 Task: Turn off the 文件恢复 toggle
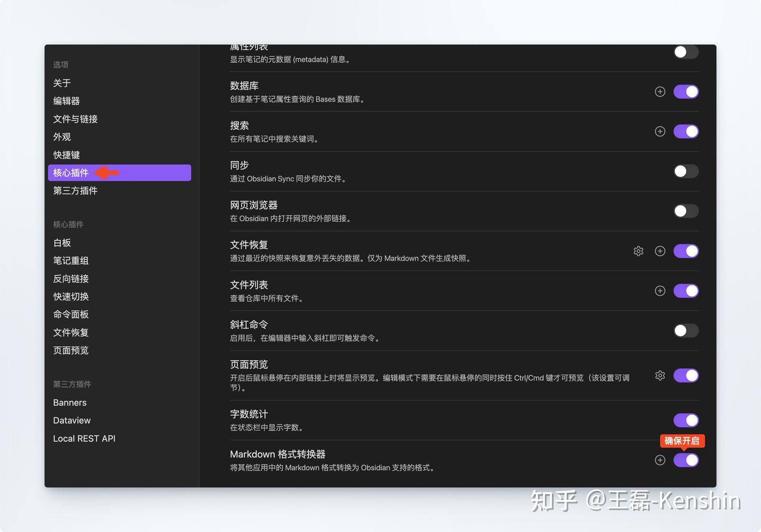pyautogui.click(x=686, y=251)
